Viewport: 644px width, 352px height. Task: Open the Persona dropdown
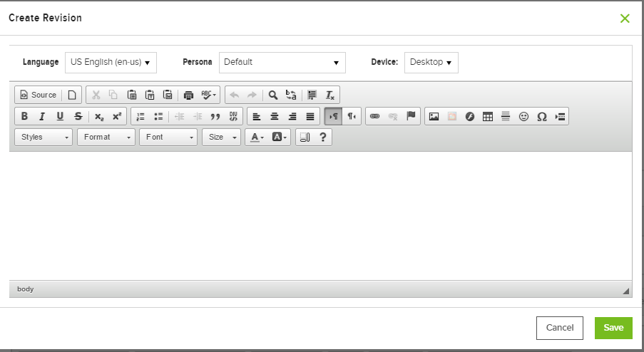(282, 63)
